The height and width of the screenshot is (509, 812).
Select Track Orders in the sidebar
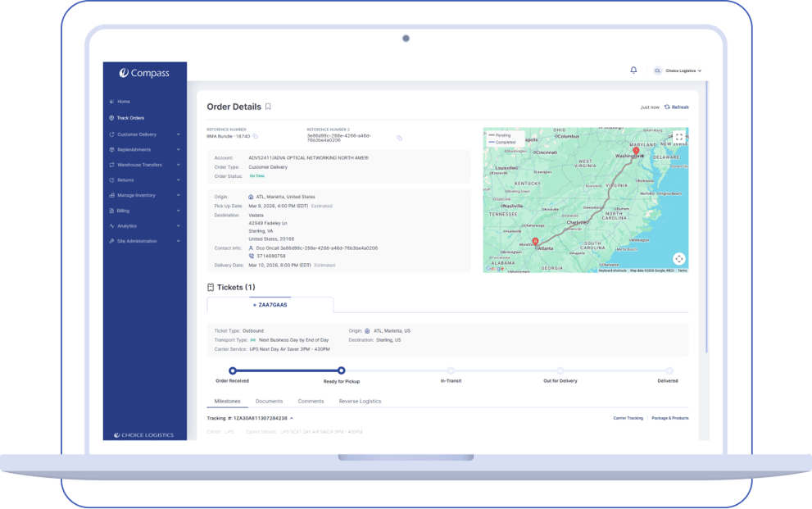tap(129, 118)
